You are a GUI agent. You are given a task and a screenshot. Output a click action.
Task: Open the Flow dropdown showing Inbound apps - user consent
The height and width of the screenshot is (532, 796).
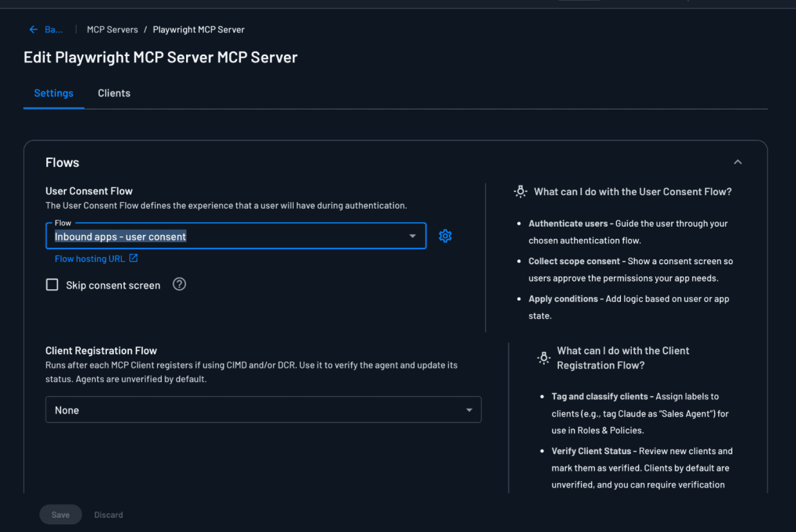[413, 236]
